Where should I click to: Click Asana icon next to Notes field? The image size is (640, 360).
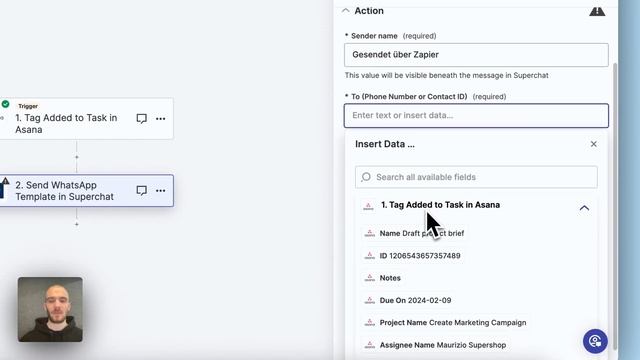pyautogui.click(x=369, y=278)
